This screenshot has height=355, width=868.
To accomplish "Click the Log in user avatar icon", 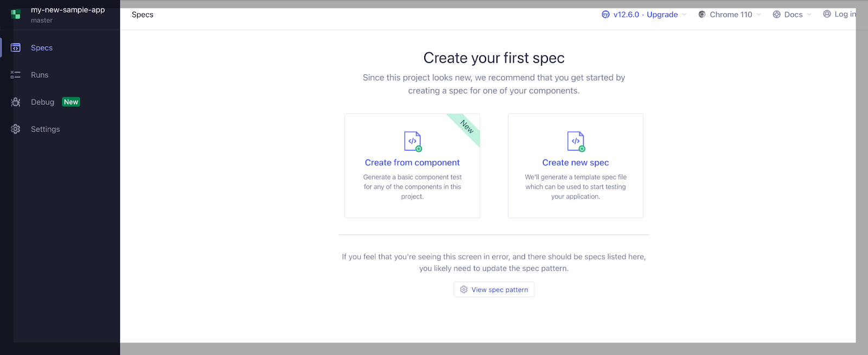I will [x=827, y=14].
